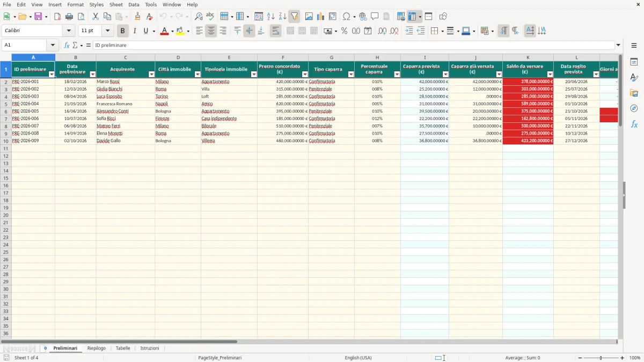Open the Navigator deck in the sidebar

click(x=634, y=108)
